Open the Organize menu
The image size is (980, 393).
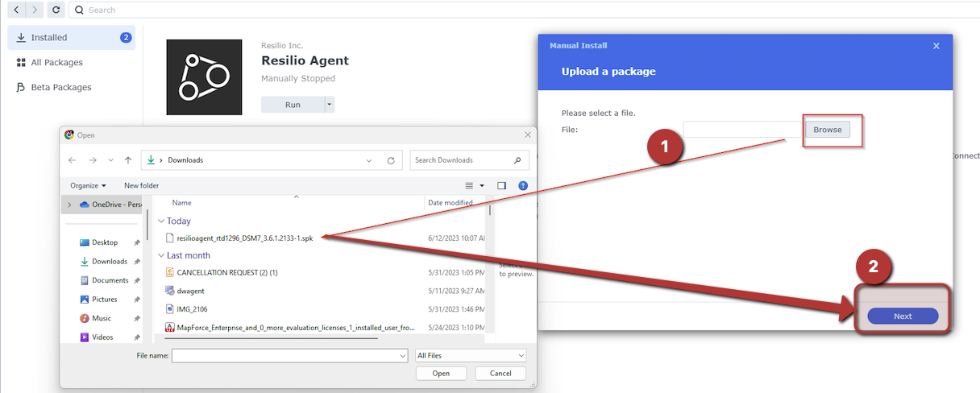pos(88,185)
